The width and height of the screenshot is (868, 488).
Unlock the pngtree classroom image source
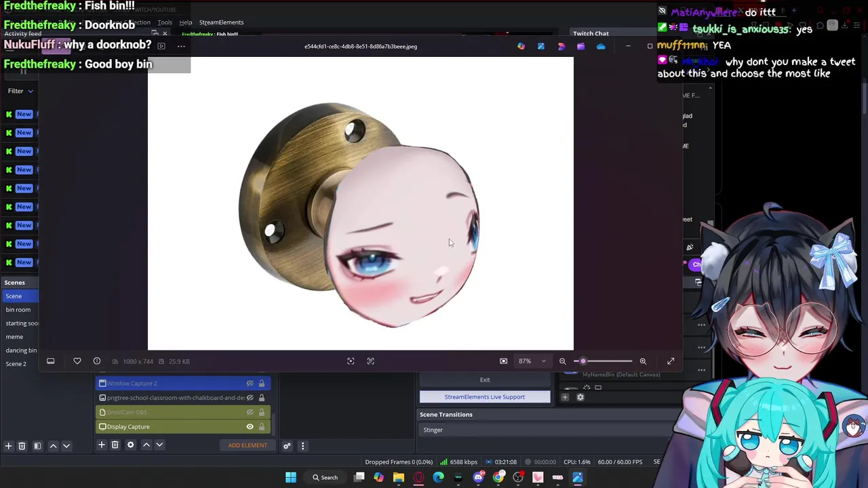(x=262, y=398)
